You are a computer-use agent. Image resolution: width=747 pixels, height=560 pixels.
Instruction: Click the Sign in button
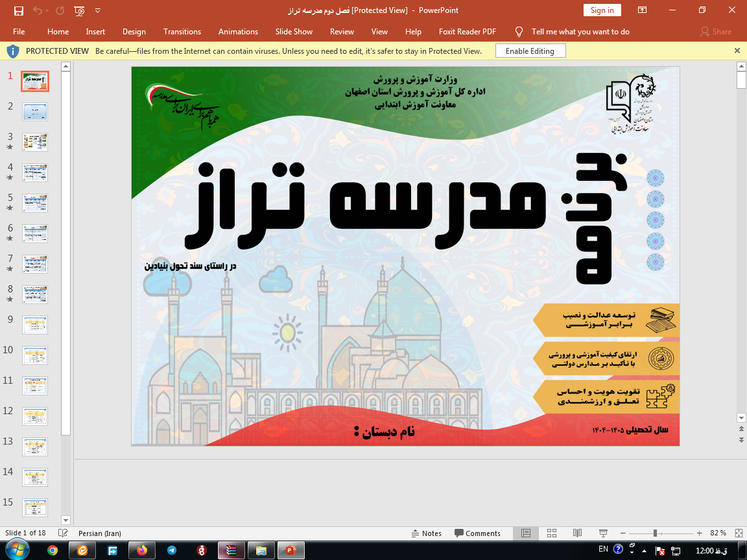pyautogui.click(x=602, y=10)
